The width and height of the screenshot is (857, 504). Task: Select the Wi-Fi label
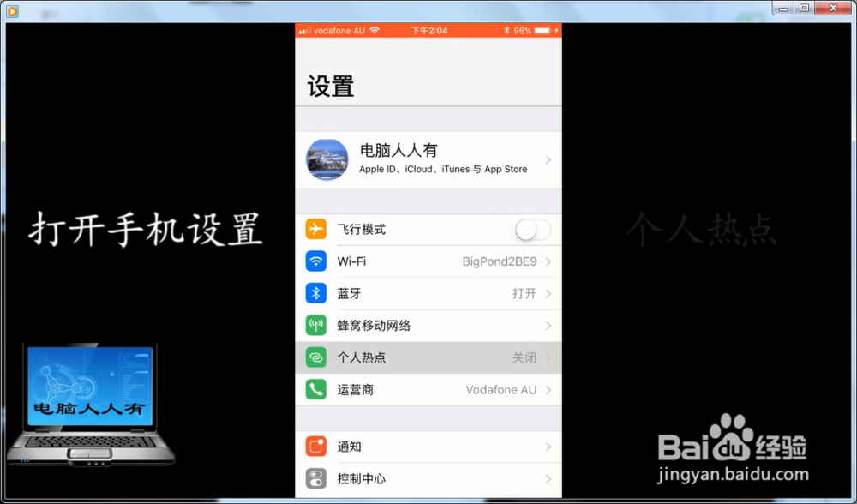pyautogui.click(x=351, y=261)
